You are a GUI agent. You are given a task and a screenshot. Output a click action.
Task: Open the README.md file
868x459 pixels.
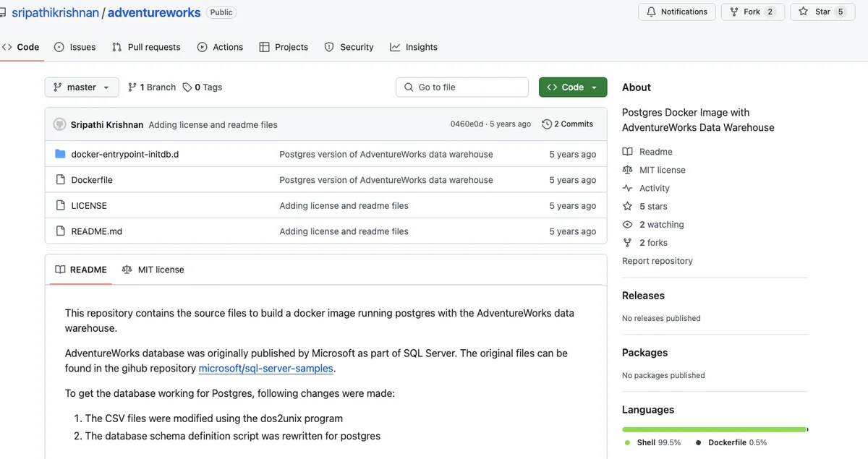[96, 231]
